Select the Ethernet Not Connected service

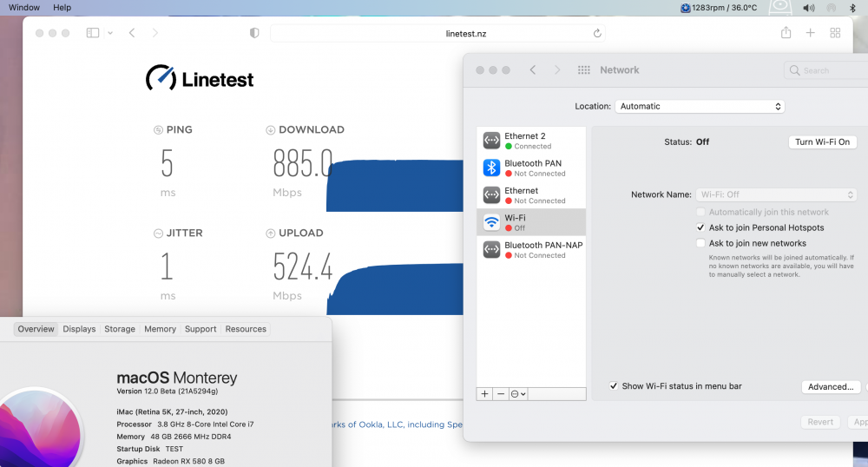[531, 194]
